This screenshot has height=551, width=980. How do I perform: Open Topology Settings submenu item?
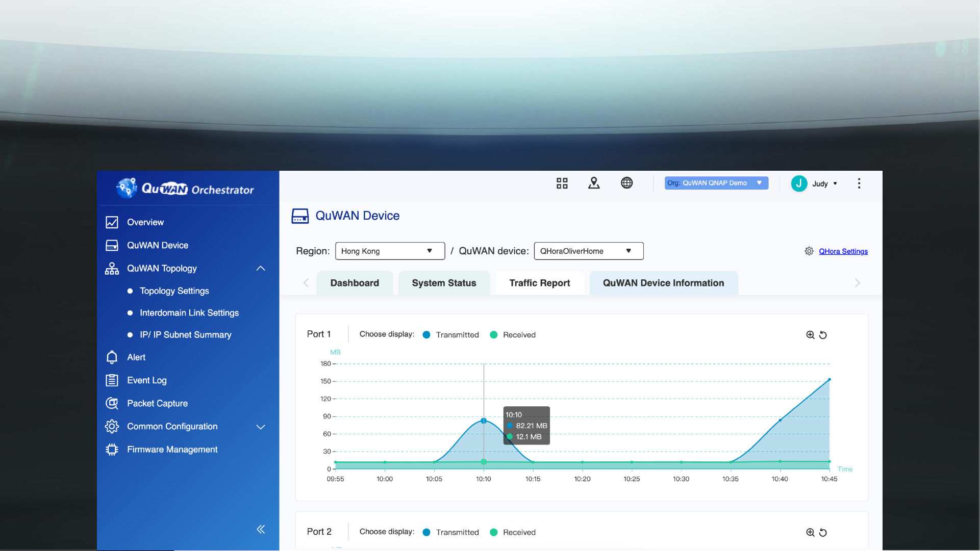click(174, 291)
